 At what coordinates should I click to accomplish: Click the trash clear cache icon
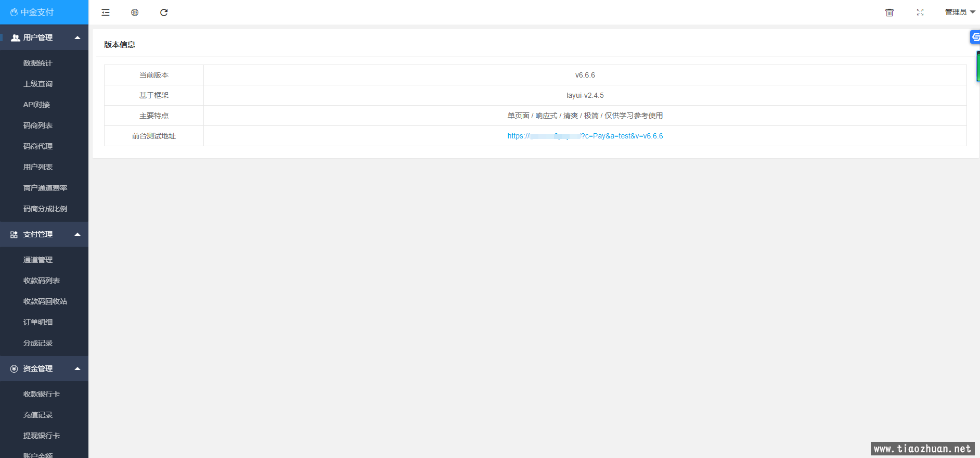pyautogui.click(x=889, y=12)
